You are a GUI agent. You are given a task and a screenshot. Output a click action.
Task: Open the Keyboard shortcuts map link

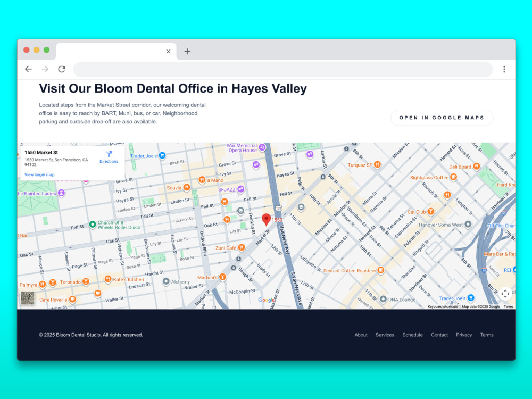click(x=443, y=307)
